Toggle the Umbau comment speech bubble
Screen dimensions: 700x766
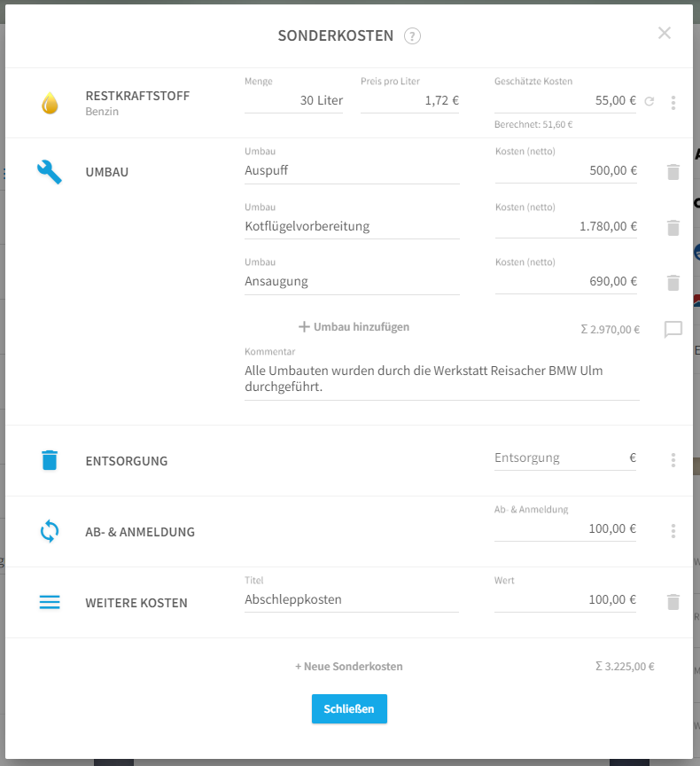click(673, 329)
